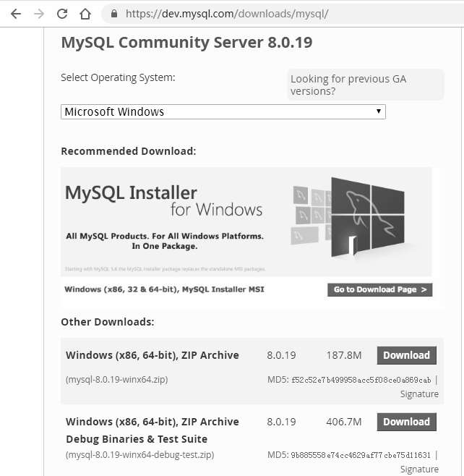Click the 'Recommended Download:' heading
Viewport: 464px width, 476px height.
[x=129, y=151]
